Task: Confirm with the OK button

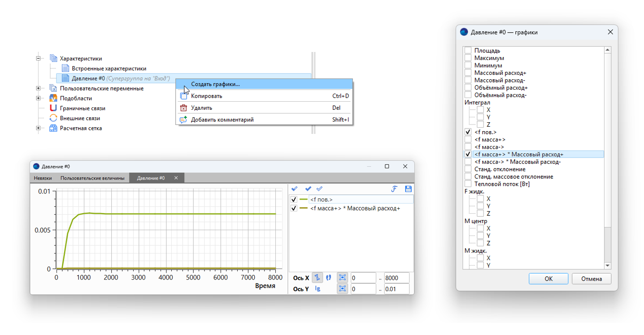Action: click(548, 279)
